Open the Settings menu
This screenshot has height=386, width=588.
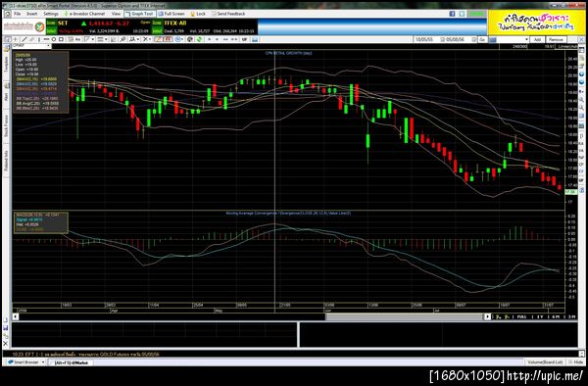[x=51, y=14]
